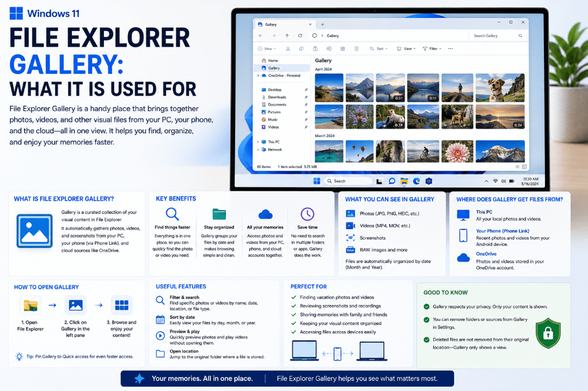
Task: Click the Rename icon in toolbar
Action: coord(329,49)
